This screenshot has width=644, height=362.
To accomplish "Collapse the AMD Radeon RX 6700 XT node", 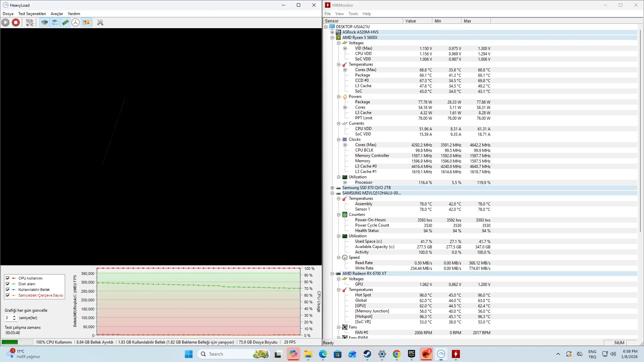I will coord(332,274).
